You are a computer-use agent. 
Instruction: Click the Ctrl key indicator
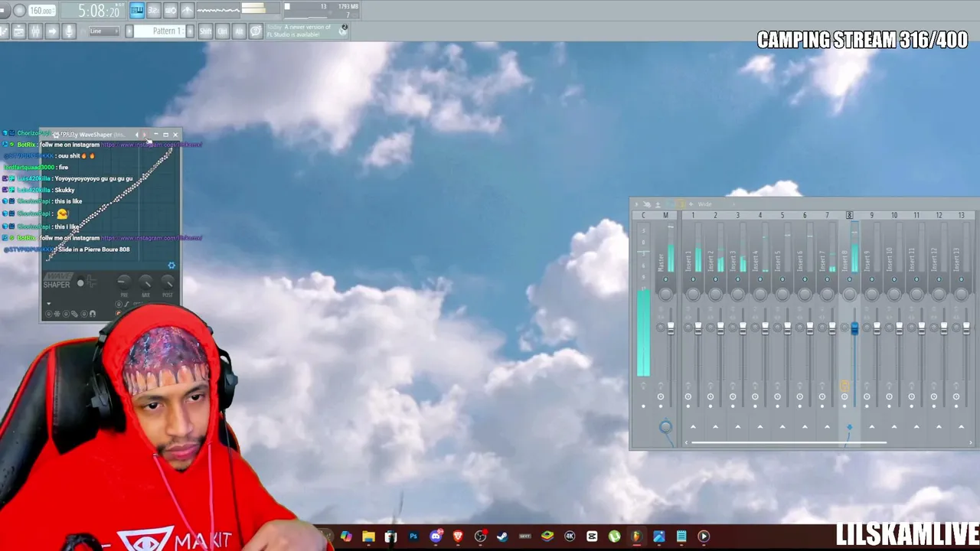point(222,31)
